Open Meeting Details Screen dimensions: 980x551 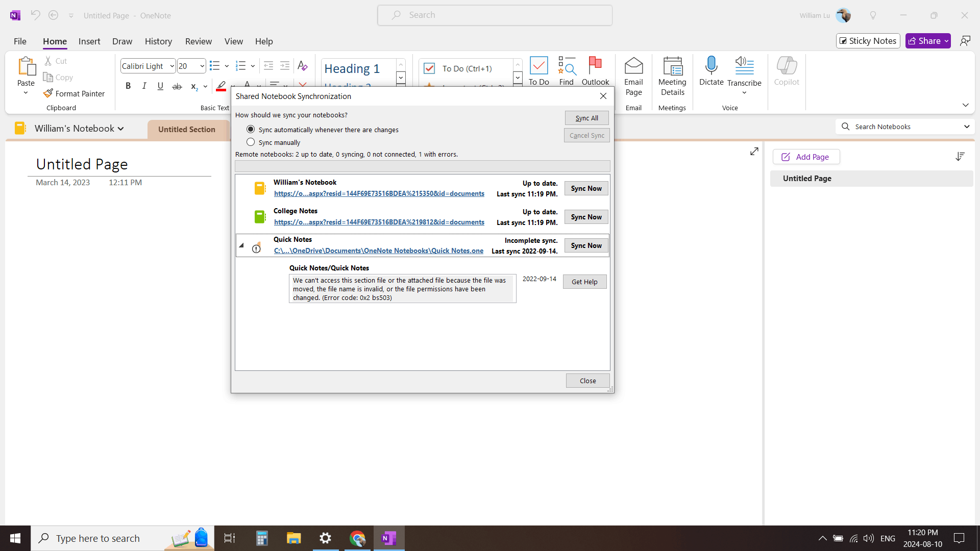[x=672, y=66]
